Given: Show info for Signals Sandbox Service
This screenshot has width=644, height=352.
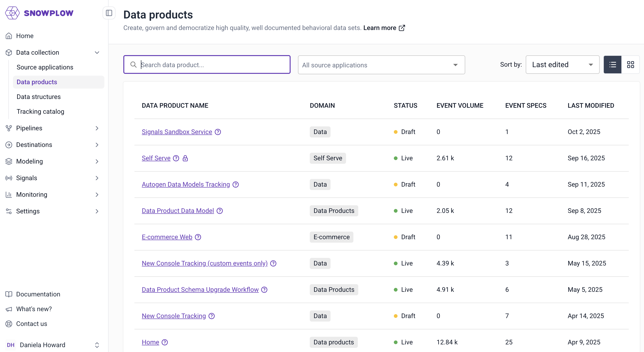Looking at the screenshot, I should tap(218, 132).
